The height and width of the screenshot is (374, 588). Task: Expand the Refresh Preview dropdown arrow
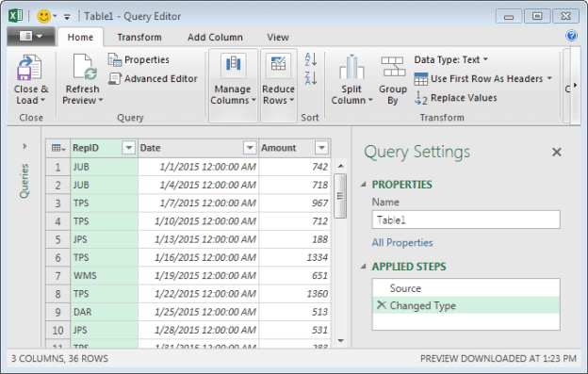tap(101, 100)
